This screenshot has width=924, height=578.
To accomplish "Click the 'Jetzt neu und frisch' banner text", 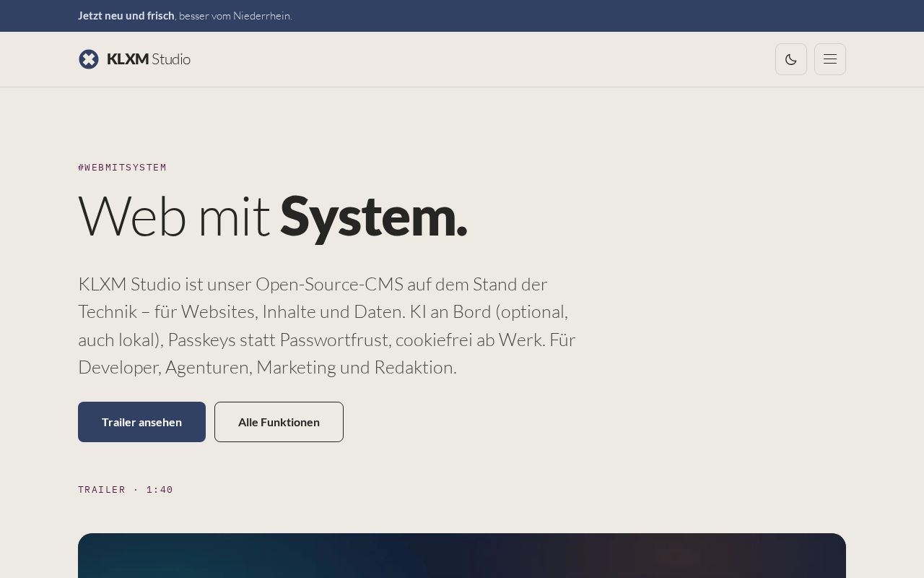I will pos(126,16).
